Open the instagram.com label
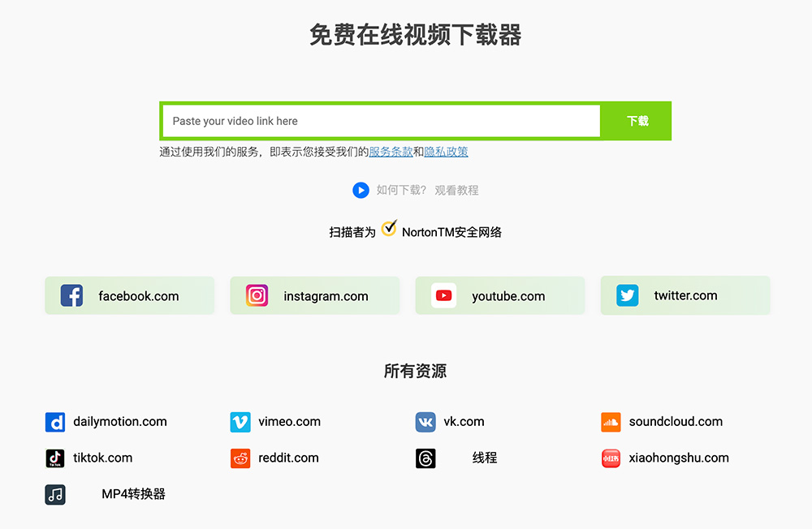Screen dimensions: 812x529 [326, 296]
